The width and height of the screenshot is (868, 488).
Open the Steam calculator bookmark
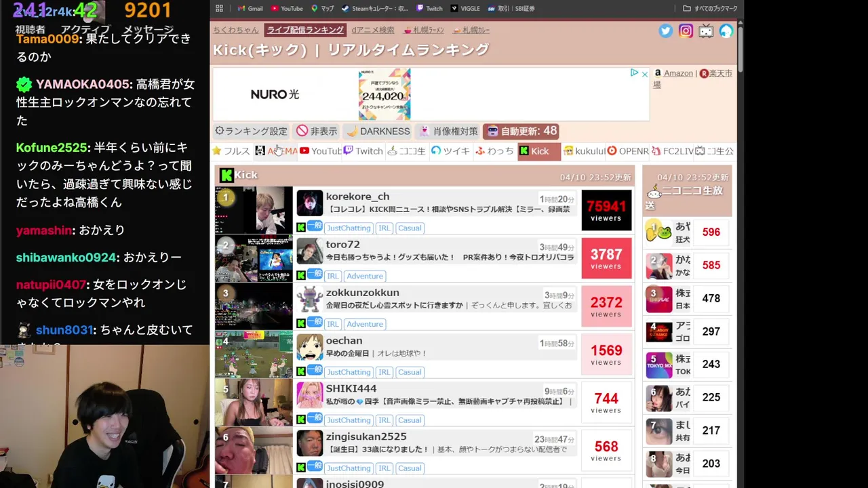click(x=375, y=9)
